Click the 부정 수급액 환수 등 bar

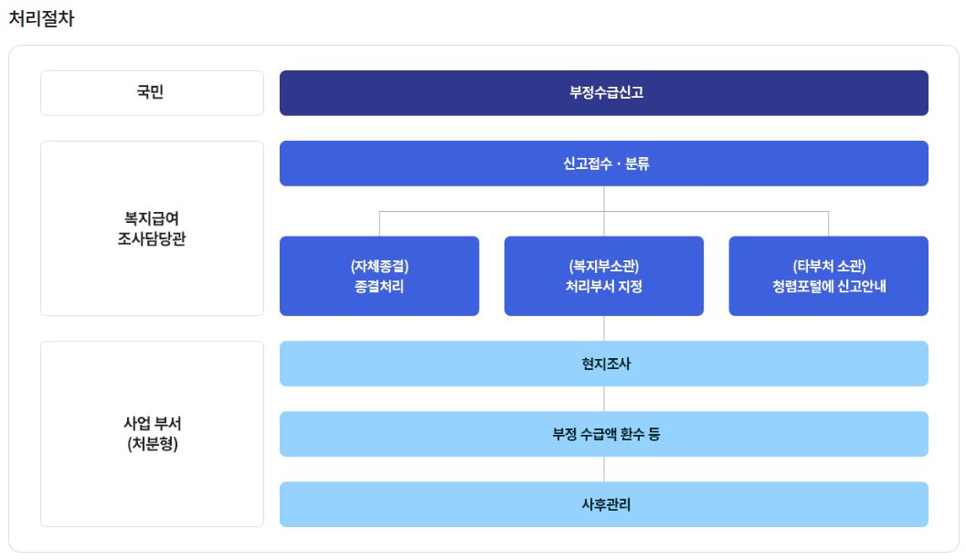pos(604,434)
